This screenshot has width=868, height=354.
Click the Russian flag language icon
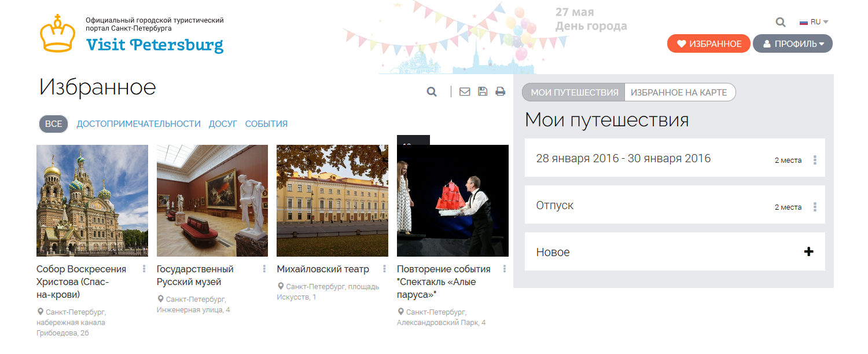pos(804,22)
